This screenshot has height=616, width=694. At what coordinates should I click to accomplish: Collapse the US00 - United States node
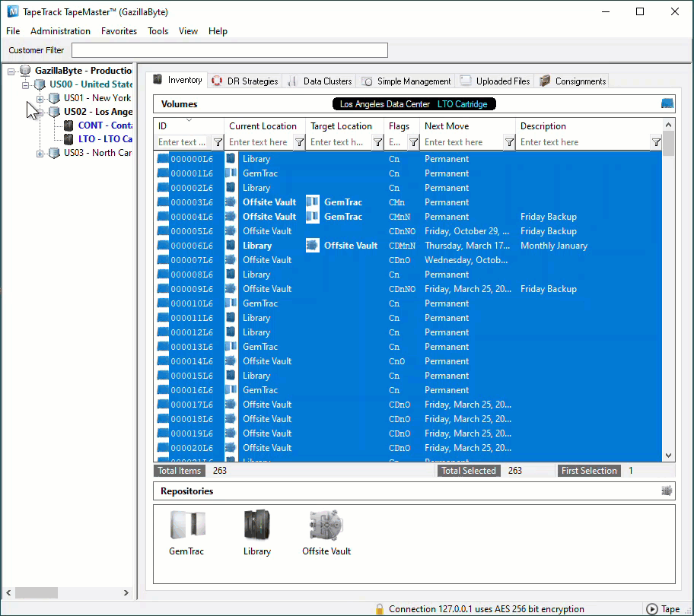click(26, 85)
